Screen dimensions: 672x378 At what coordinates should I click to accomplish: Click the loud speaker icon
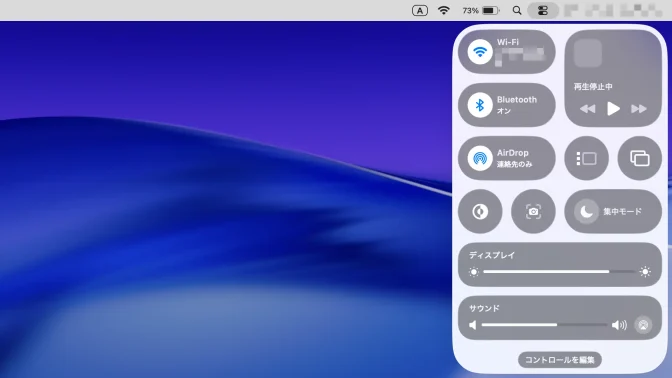619,325
